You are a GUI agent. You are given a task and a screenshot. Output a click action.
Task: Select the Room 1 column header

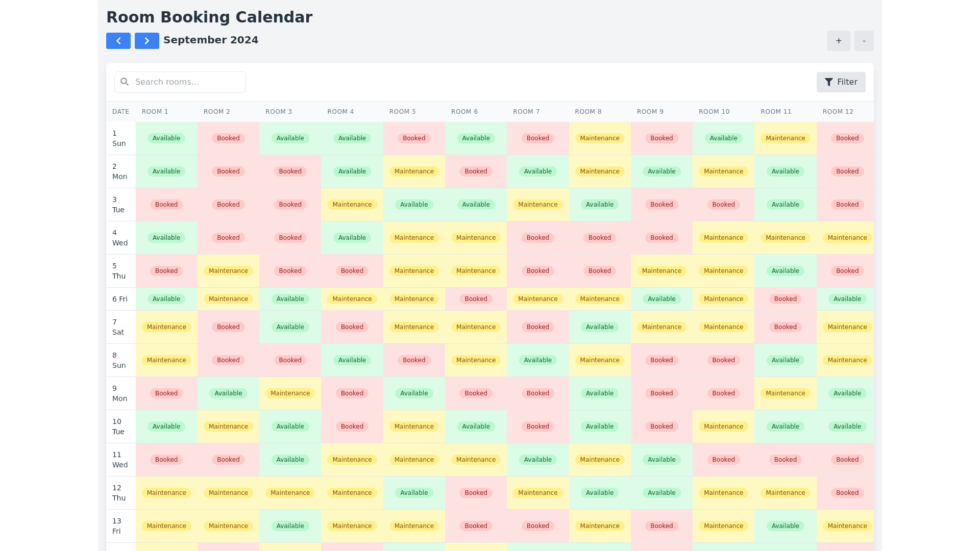click(x=155, y=112)
